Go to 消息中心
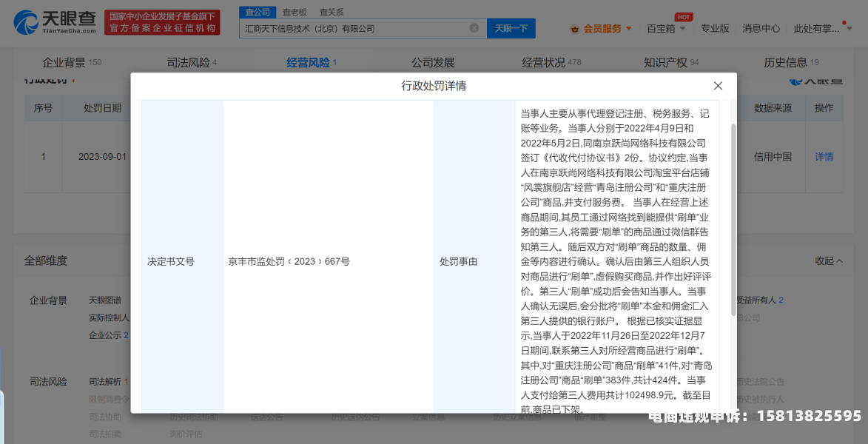Screen dimensions: 868x444 761,29
